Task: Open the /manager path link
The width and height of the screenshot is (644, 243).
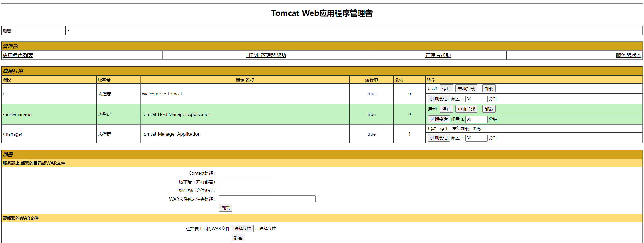Action: coord(12,134)
